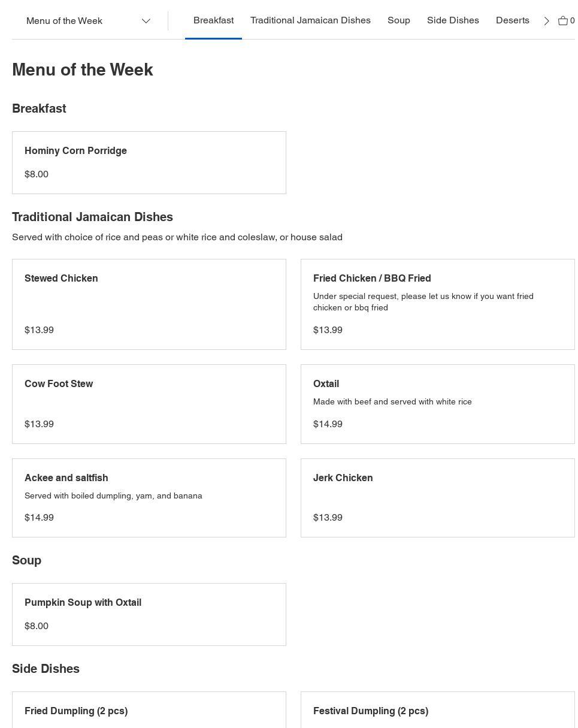The image size is (578, 728).
Task: Jump to the Deserts tab
Action: (x=512, y=20)
